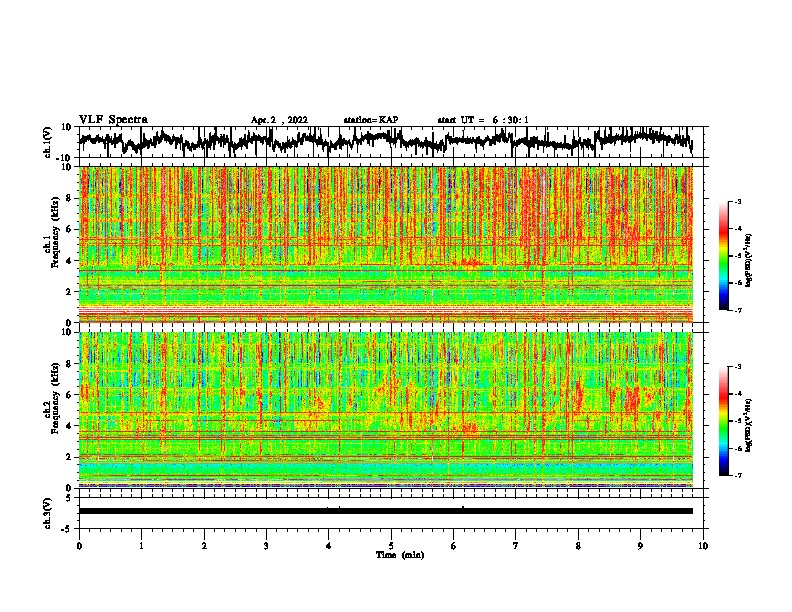Image resolution: width=792 pixels, height=612 pixels.
Task: Click the ch.1 colorbar log(PSD) unit label
Action: click(x=749, y=261)
